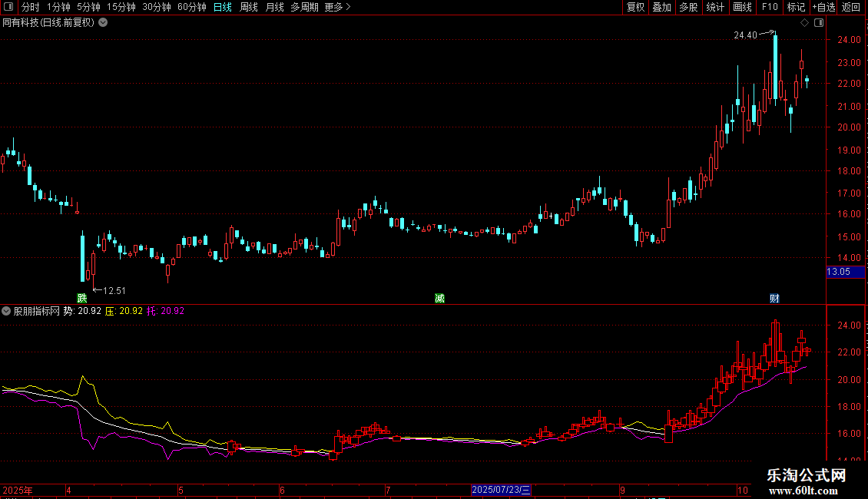Expand the 更多 periods menu
The width and height of the screenshot is (868, 499).
click(x=338, y=7)
